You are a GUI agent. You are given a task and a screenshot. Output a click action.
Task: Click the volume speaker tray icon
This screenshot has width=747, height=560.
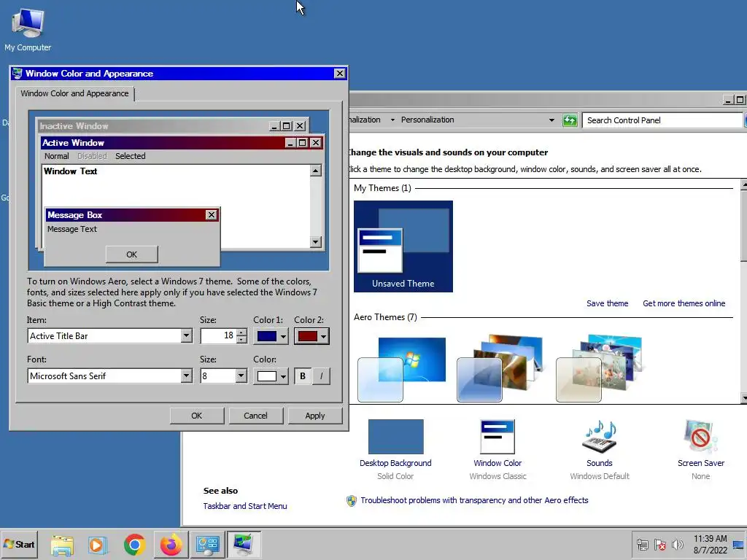coord(677,545)
